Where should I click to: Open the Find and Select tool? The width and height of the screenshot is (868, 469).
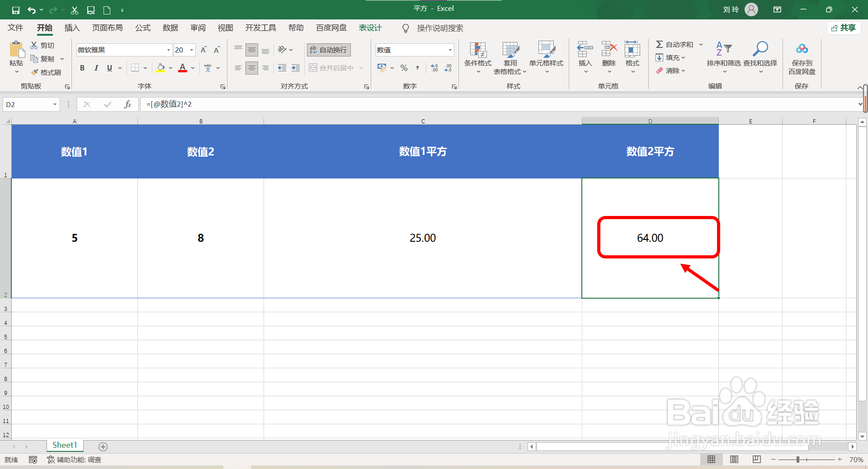(760, 57)
